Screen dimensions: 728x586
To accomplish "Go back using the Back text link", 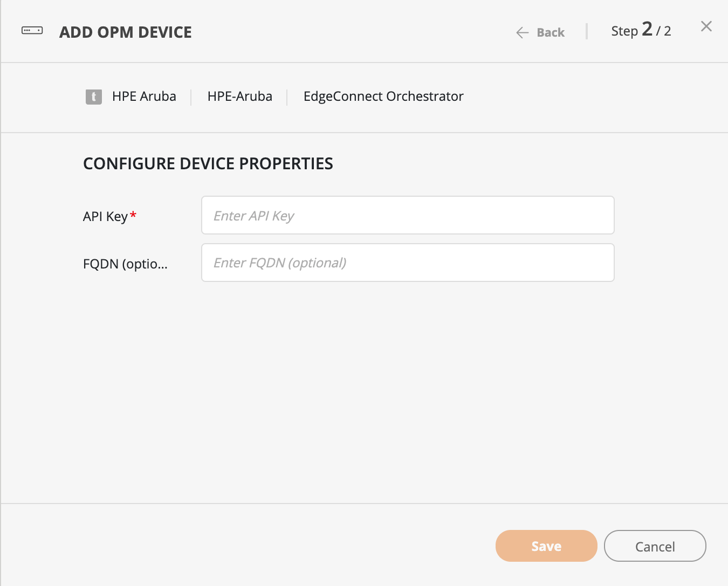I will coord(551,33).
